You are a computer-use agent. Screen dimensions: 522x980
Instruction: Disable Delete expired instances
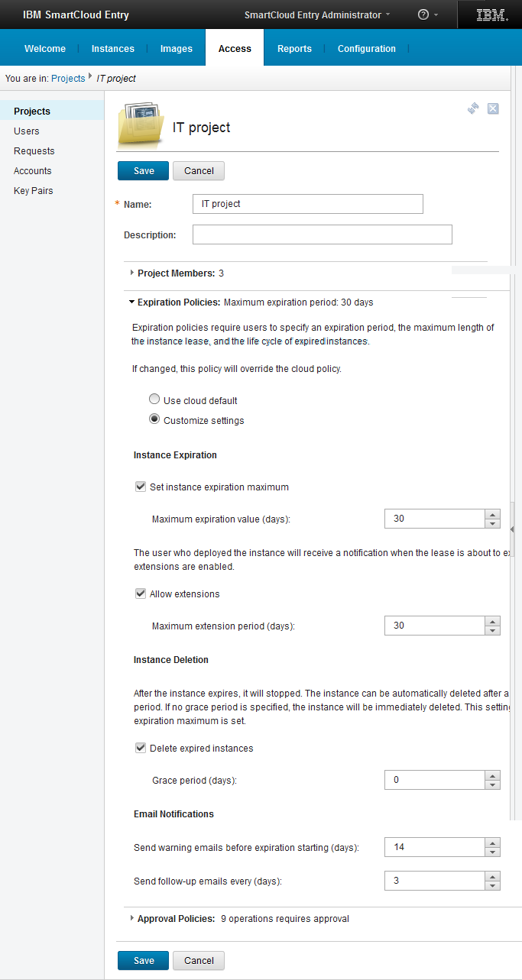pos(141,748)
